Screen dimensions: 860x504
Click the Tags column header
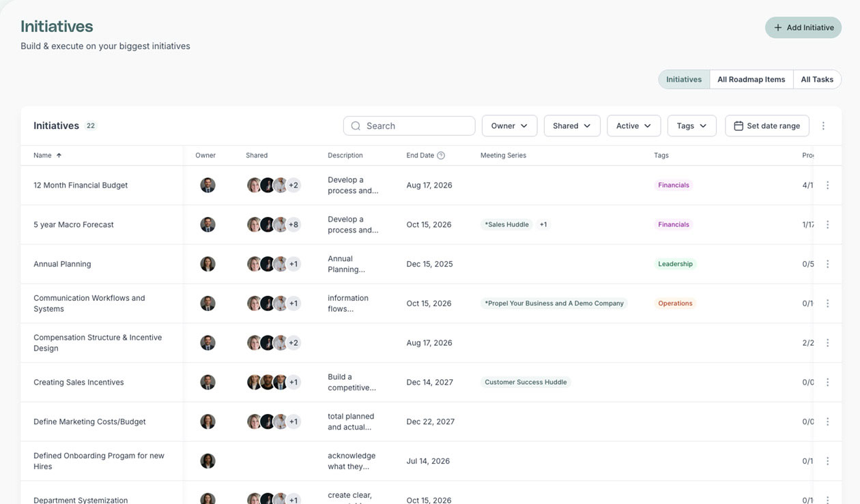[x=661, y=155]
